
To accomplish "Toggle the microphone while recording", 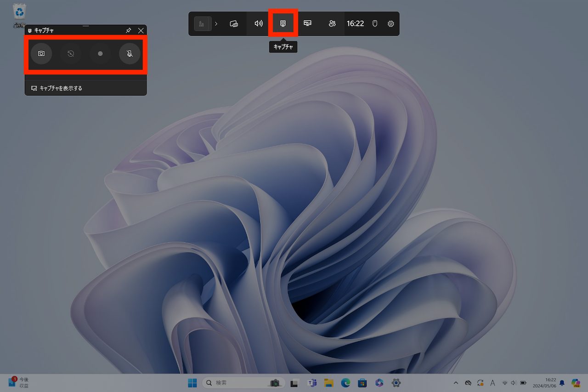I will point(130,54).
